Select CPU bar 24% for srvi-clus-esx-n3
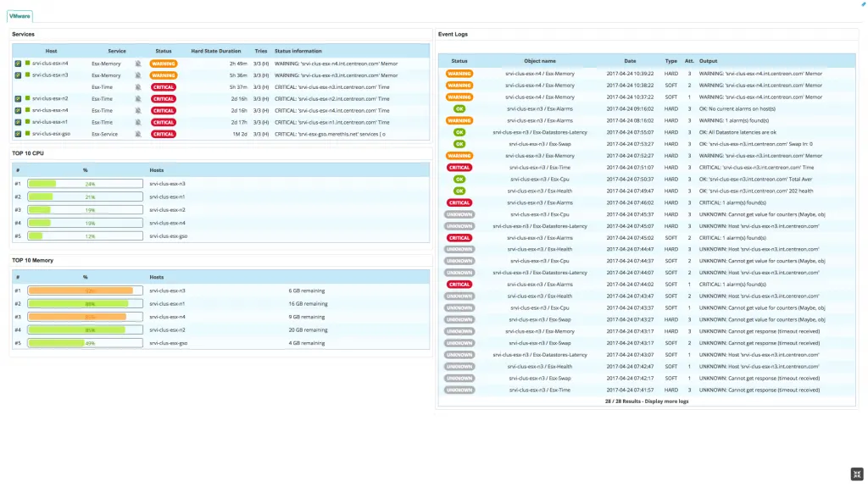868x487 pixels. click(x=86, y=184)
